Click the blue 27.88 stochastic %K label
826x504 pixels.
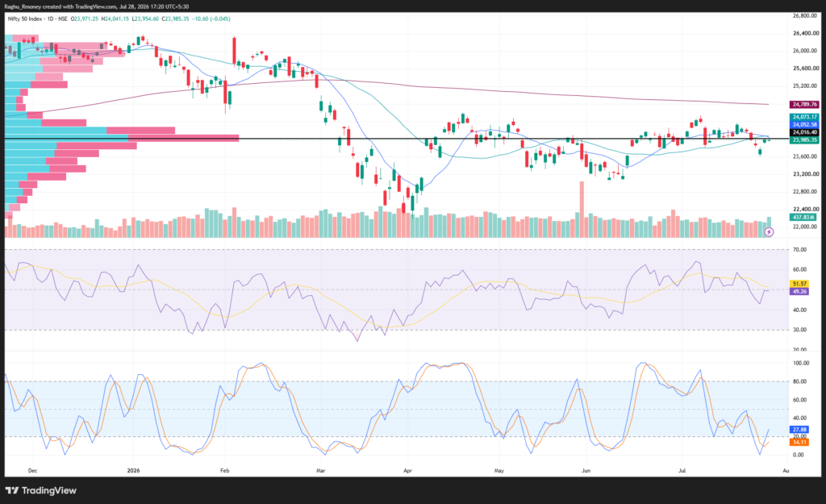[x=799, y=430]
